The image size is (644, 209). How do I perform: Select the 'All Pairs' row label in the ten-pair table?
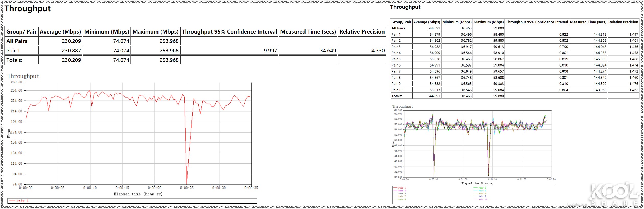tap(398, 28)
